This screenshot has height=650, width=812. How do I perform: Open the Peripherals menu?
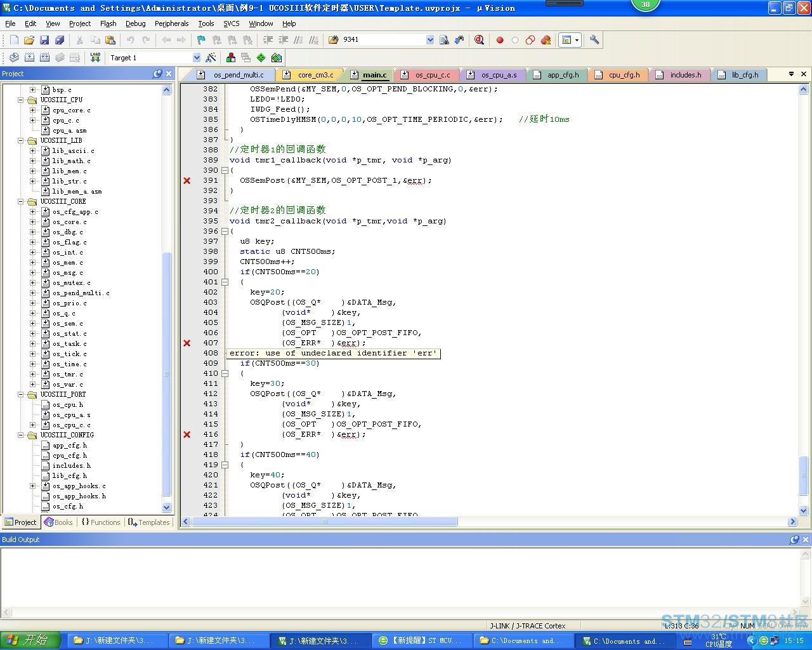point(172,23)
